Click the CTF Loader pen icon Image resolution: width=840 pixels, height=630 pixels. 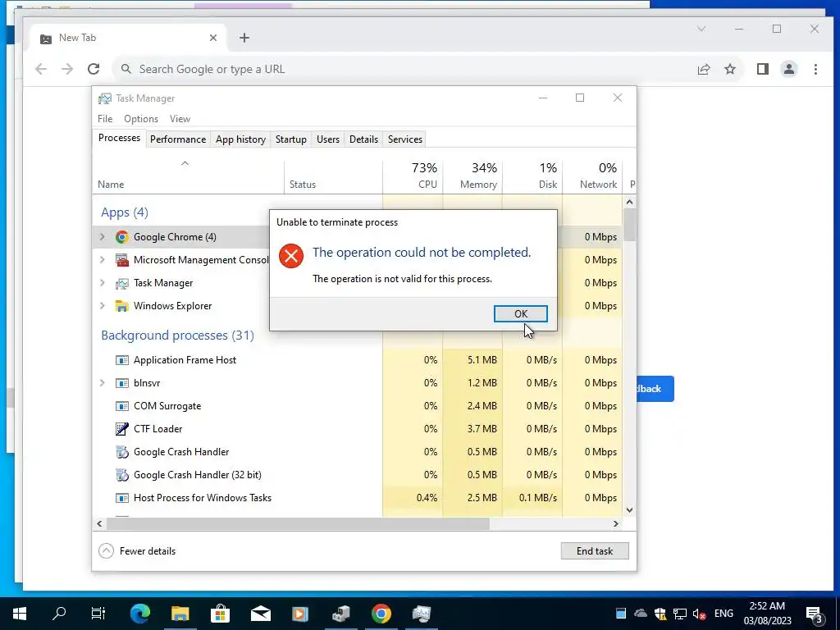pos(122,428)
